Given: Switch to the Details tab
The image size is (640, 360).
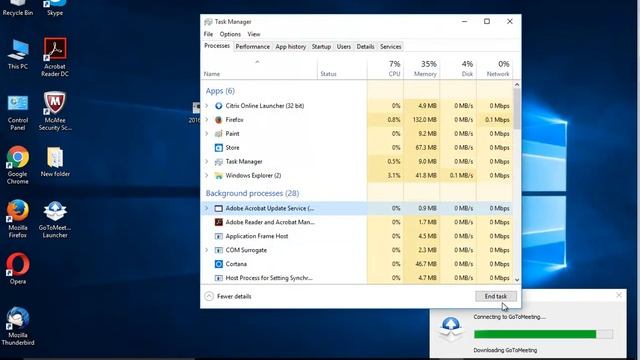Looking at the screenshot, I should 365,47.
